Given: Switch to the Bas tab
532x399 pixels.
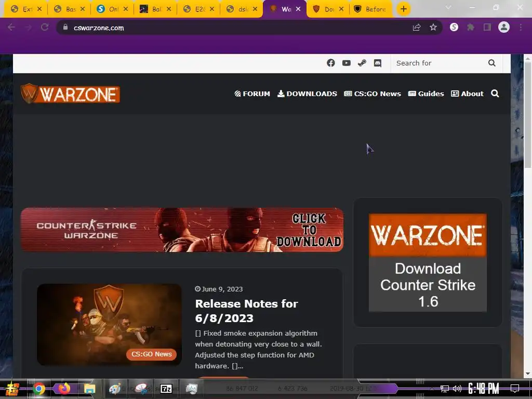Looking at the screenshot, I should tap(69, 9).
